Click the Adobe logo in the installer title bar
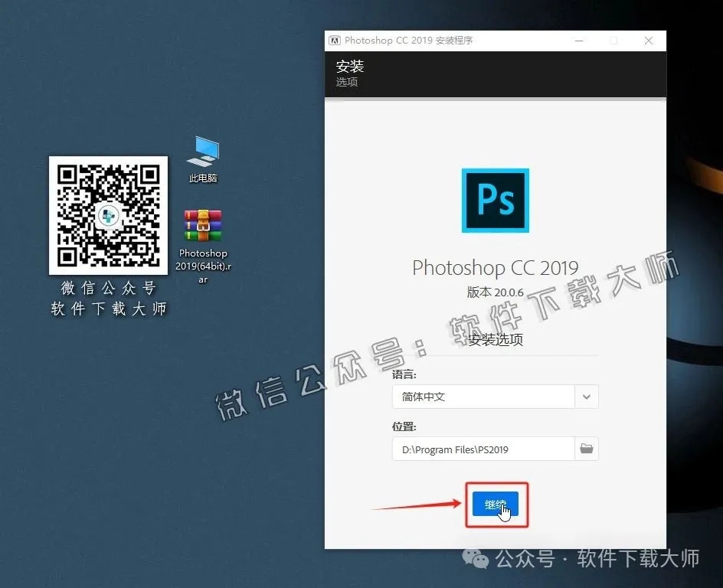Viewport: 723px width, 588px height. coord(335,40)
